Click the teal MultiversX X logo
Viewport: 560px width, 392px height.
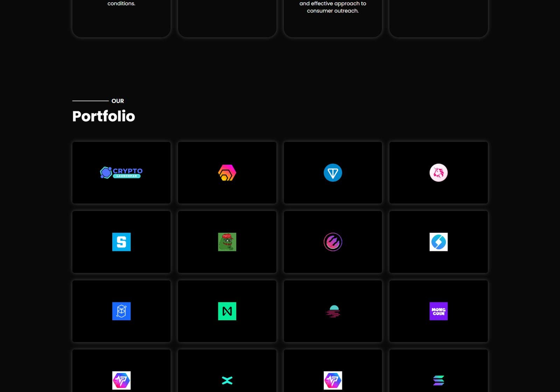coord(227,380)
